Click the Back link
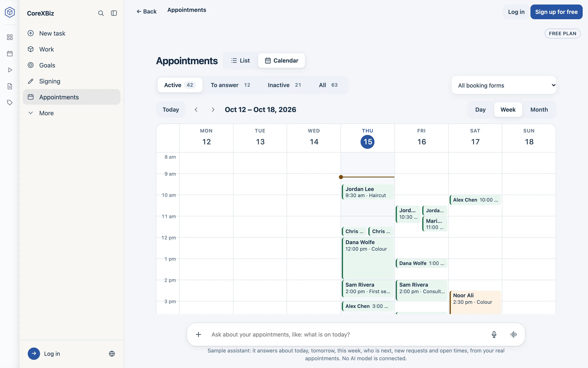The height and width of the screenshot is (368, 588). pos(147,11)
